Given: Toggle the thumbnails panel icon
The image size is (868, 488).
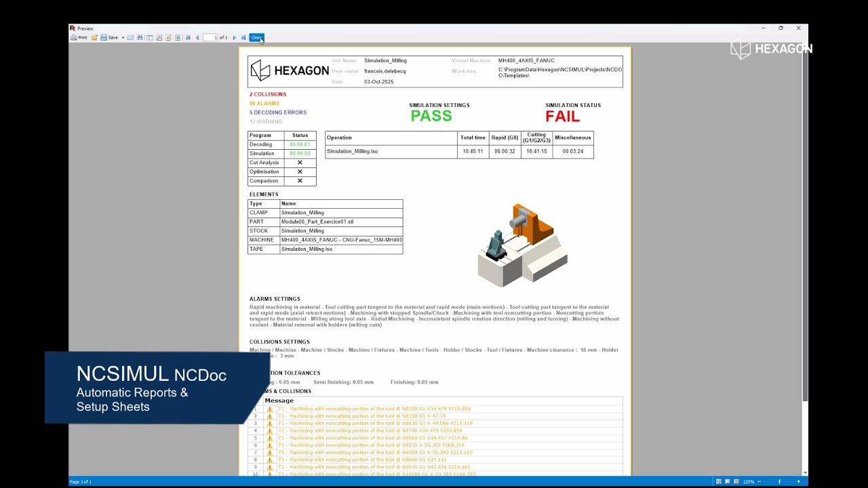Looking at the screenshot, I should click(x=150, y=37).
